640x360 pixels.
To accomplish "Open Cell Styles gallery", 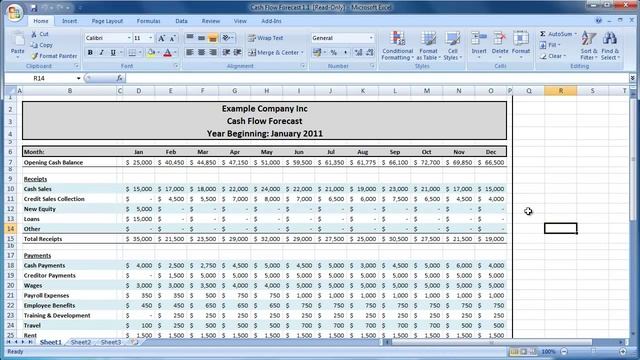I will click(453, 46).
